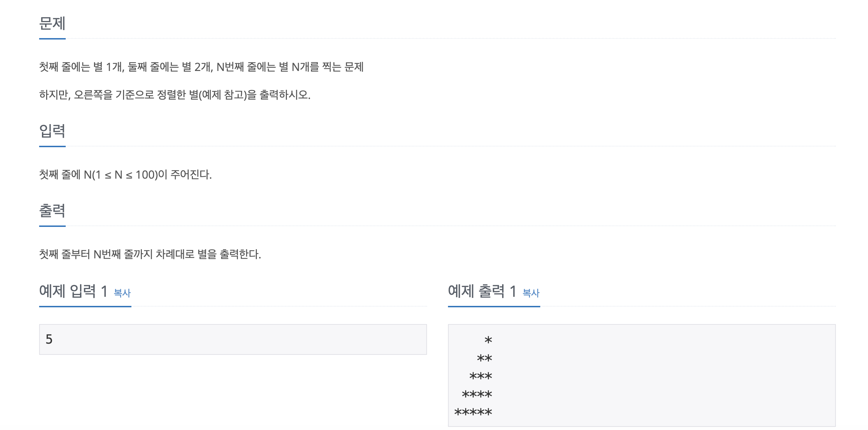Click the sentence starting with 하지만
868x430 pixels.
(175, 95)
